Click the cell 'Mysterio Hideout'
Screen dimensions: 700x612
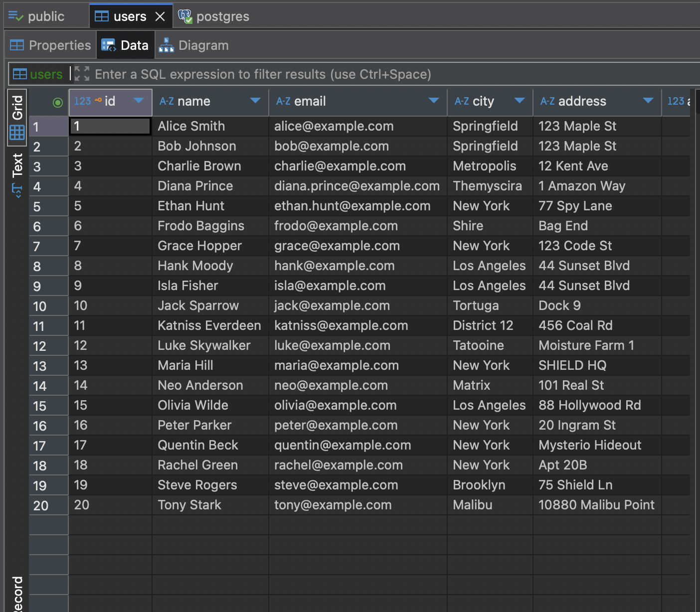(597, 445)
